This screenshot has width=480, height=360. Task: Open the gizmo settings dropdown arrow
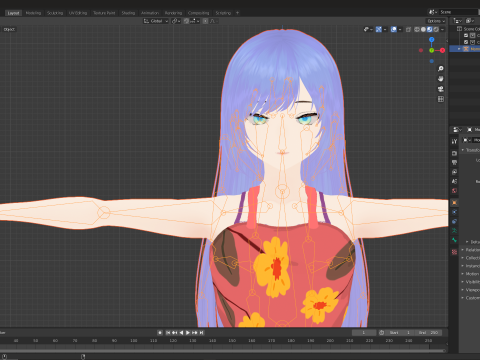click(385, 29)
